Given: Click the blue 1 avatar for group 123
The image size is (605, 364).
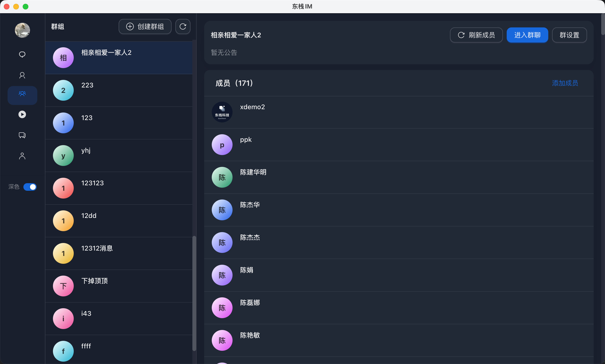Looking at the screenshot, I should (63, 123).
